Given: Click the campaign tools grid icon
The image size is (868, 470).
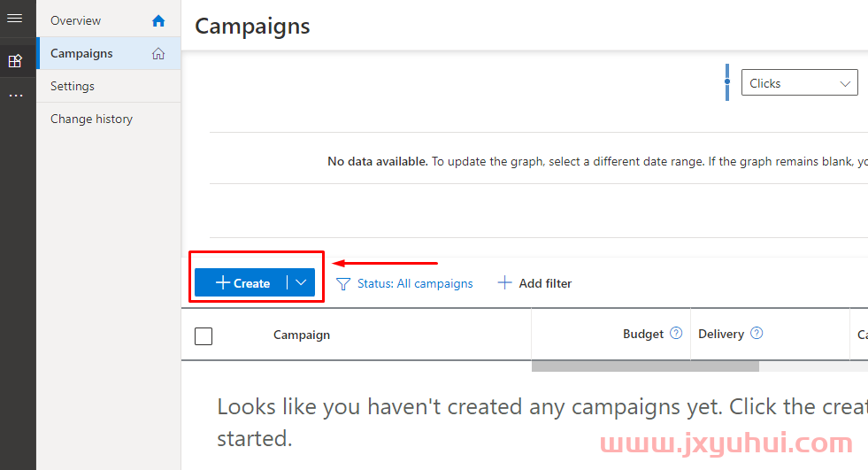Looking at the screenshot, I should [x=15, y=61].
